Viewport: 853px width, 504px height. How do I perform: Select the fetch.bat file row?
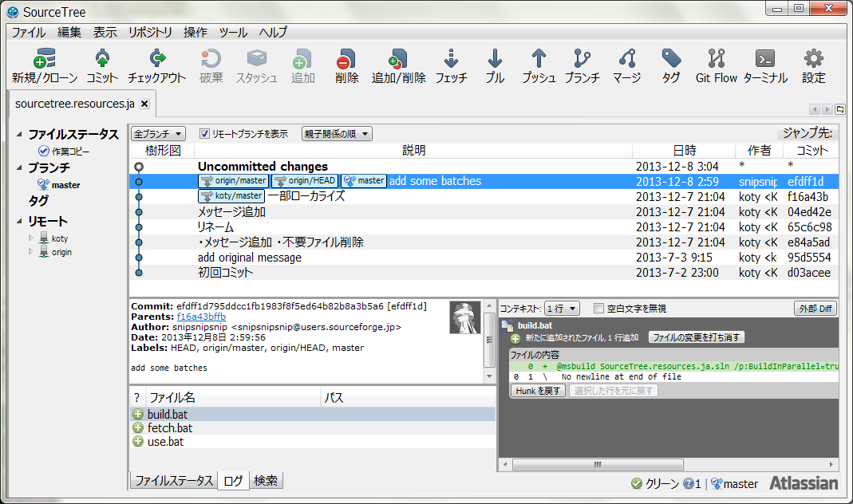click(x=313, y=428)
